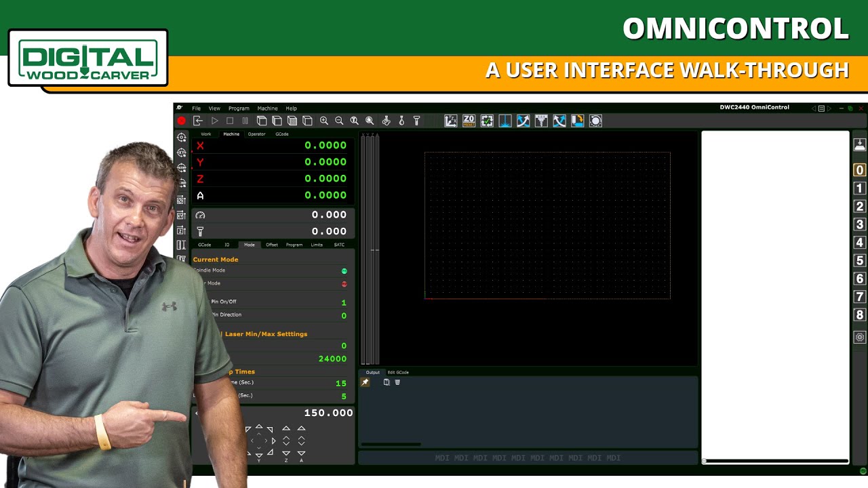The image size is (868, 488).
Task: Click the circular bolt-pattern toolbar icon
Action: point(595,121)
